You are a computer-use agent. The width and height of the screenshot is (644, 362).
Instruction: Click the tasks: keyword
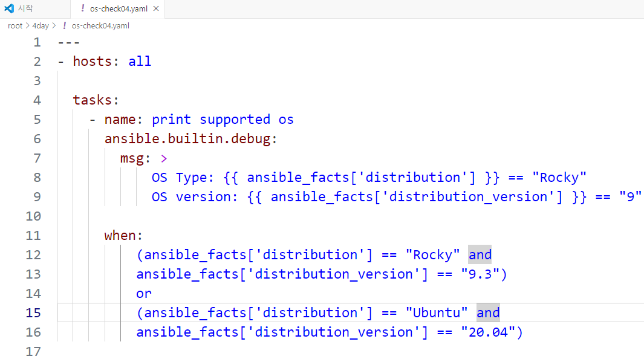[96, 100]
